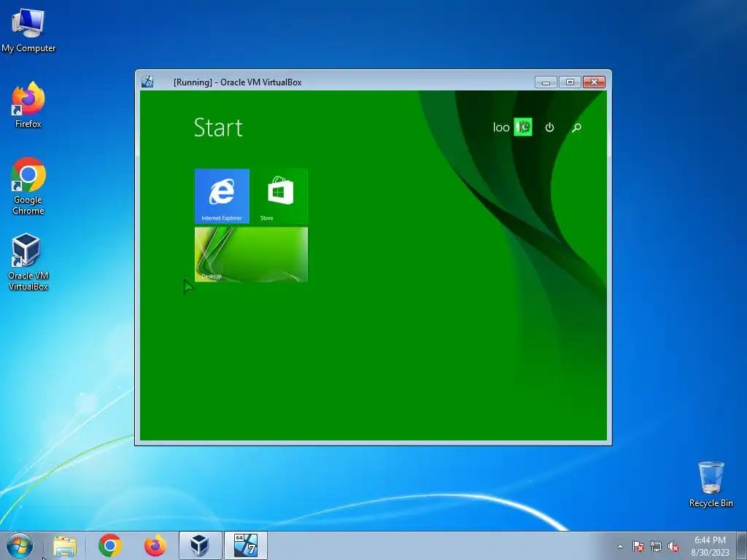
Task: Click the search magnifier on Start screen
Action: tap(576, 127)
